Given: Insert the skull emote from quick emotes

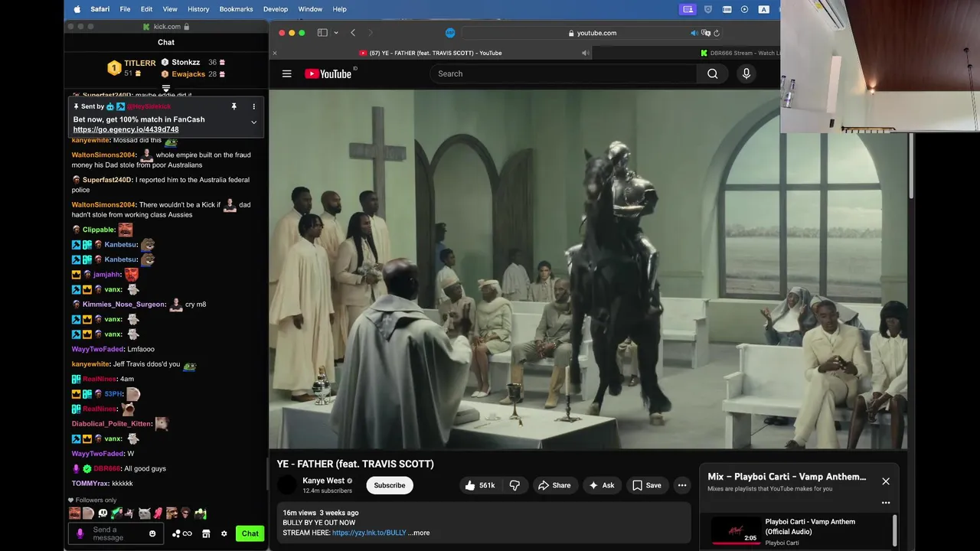Looking at the screenshot, I should (x=103, y=514).
